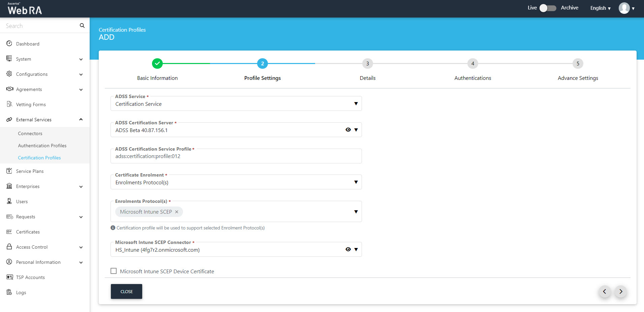Click the Requests icon
Screen dimensions: 644x312
[9, 216]
